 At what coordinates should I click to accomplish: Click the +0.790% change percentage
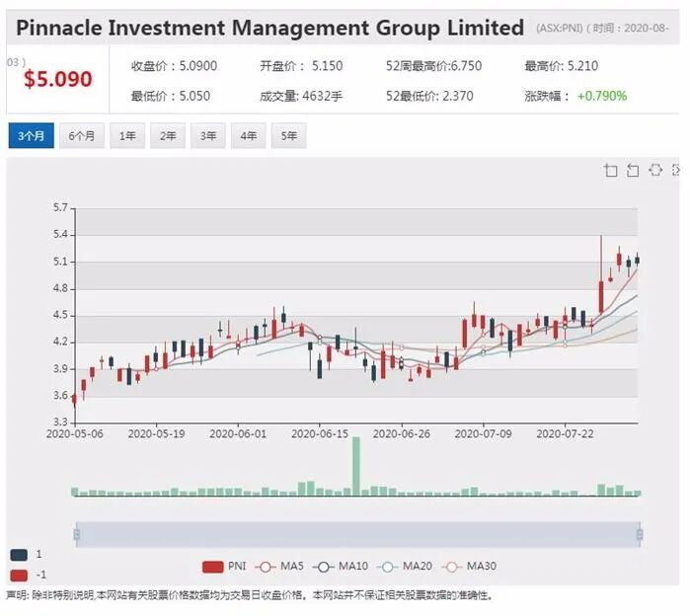click(602, 96)
